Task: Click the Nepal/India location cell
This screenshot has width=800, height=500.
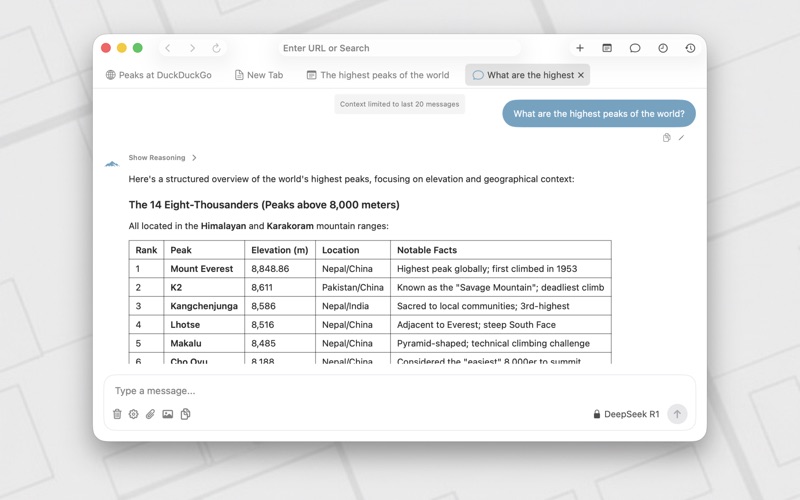Action: click(353, 306)
